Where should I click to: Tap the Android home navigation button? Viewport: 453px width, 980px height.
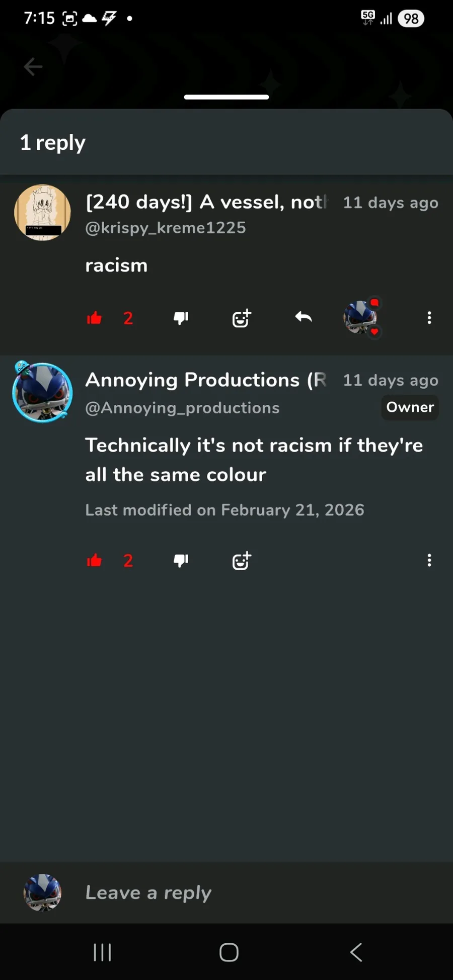(229, 952)
